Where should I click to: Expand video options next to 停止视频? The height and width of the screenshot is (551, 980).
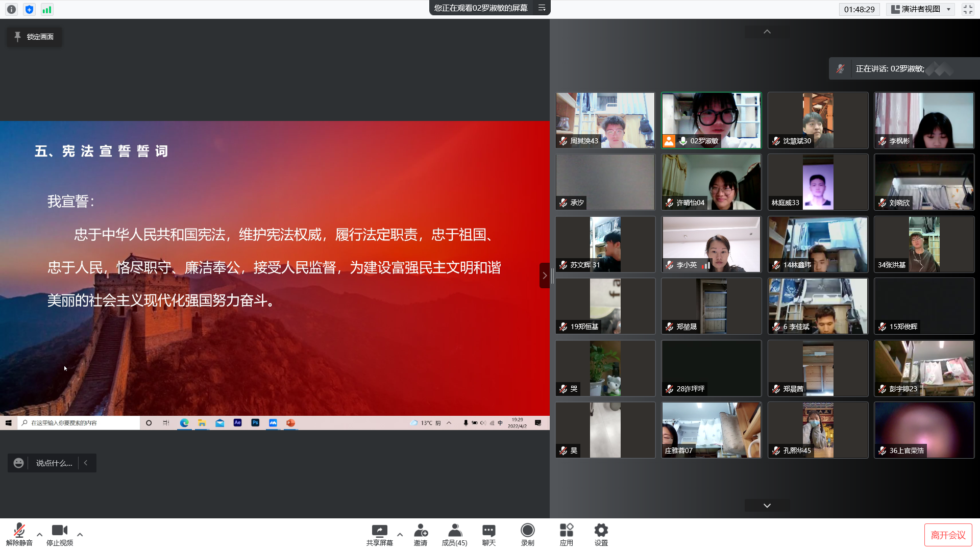(x=80, y=535)
